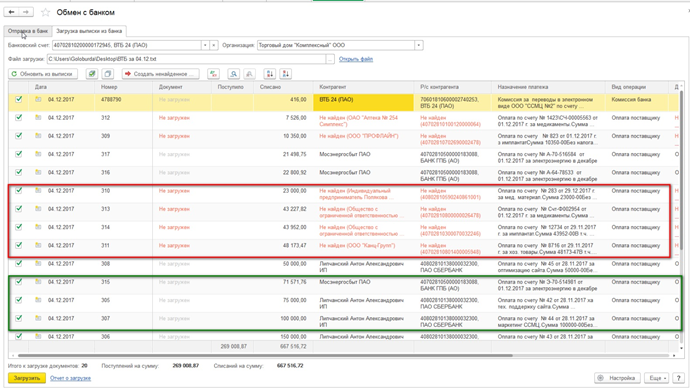
Task: Toggle checkbox for payment number 317
Action: coord(18,154)
